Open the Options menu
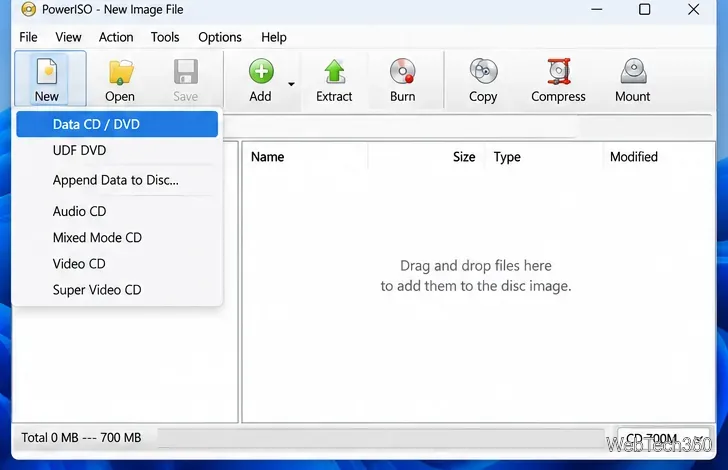 point(220,37)
